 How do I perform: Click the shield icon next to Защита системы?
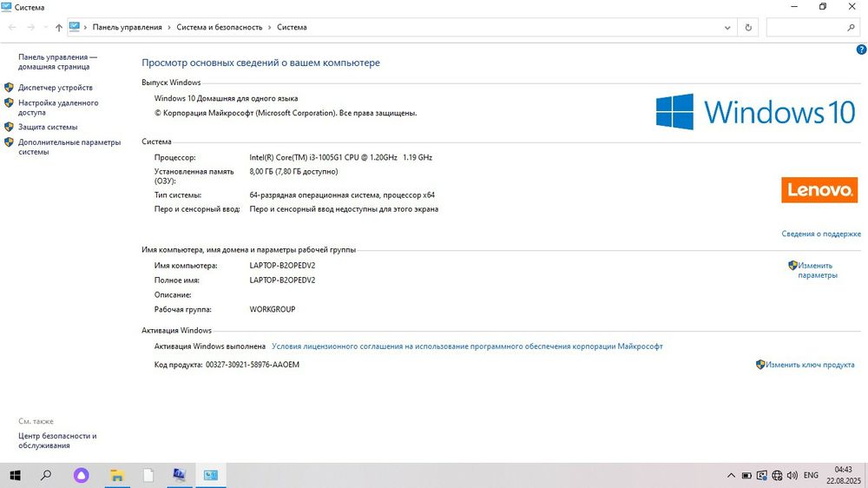pyautogui.click(x=9, y=126)
